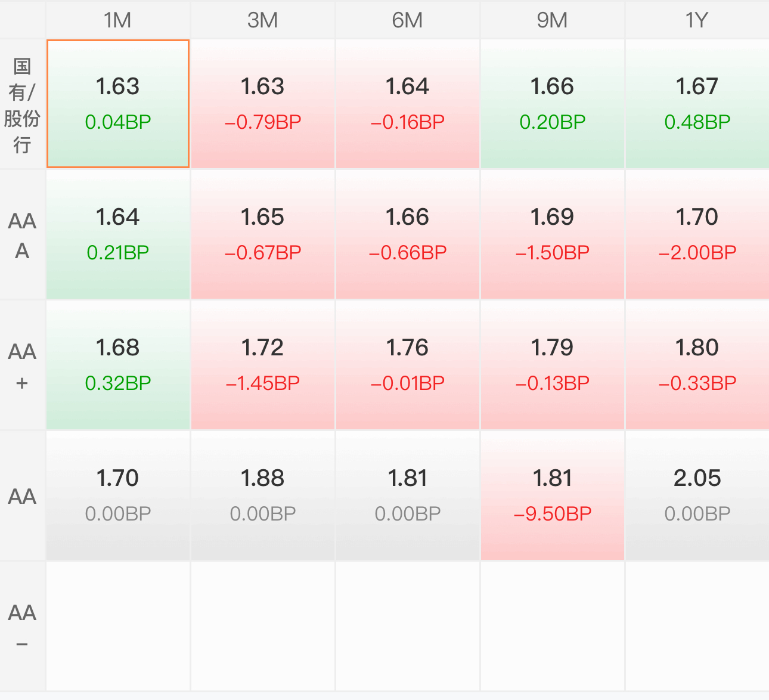Viewport: 769px width, 700px height.
Task: Click the 1Y column header
Action: click(697, 20)
